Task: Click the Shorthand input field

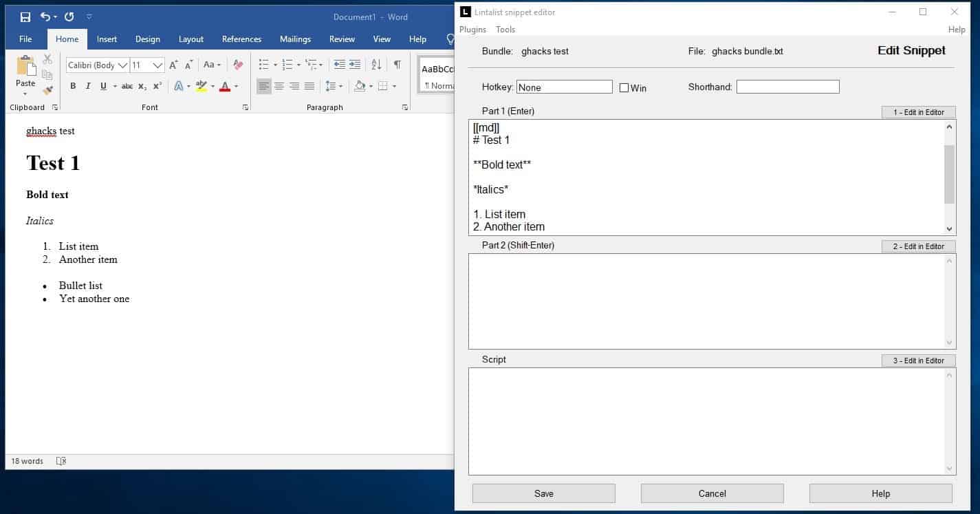Action: click(x=787, y=87)
